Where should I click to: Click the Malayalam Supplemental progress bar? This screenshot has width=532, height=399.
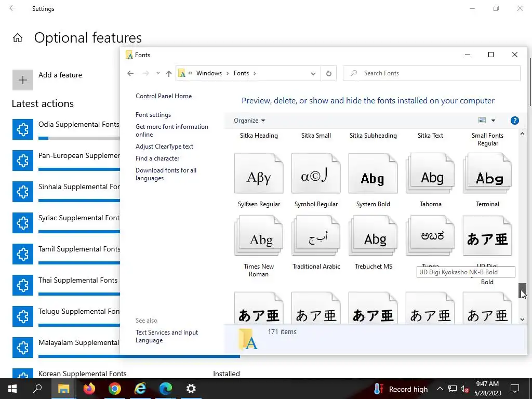(139, 356)
